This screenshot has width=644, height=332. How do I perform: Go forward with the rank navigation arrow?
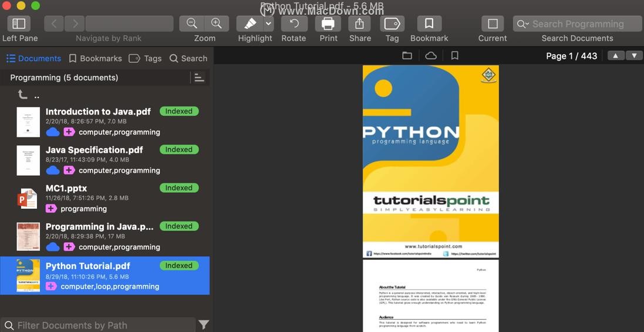tap(75, 24)
